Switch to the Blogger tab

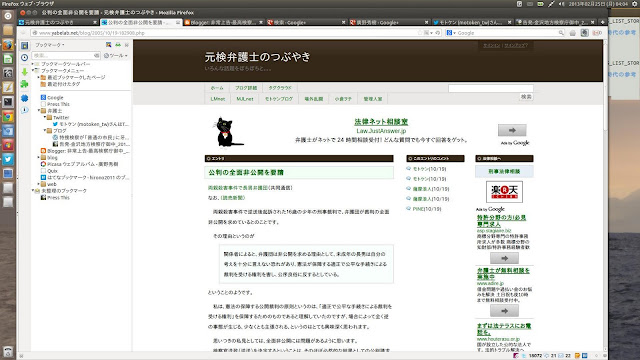pyautogui.click(x=223, y=22)
